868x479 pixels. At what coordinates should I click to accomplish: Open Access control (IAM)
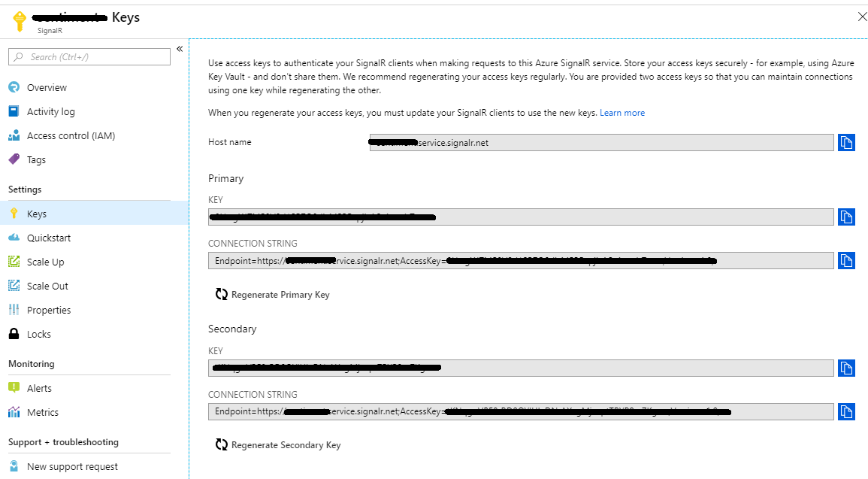(71, 135)
